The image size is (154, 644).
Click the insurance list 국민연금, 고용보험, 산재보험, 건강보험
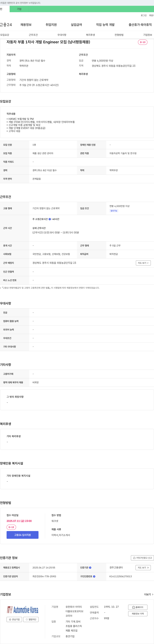click(51, 254)
